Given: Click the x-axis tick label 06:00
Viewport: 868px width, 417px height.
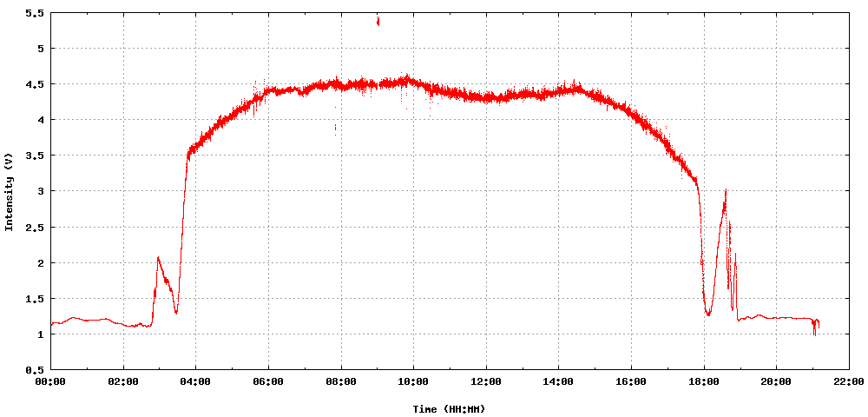Looking at the screenshot, I should click(x=268, y=381).
